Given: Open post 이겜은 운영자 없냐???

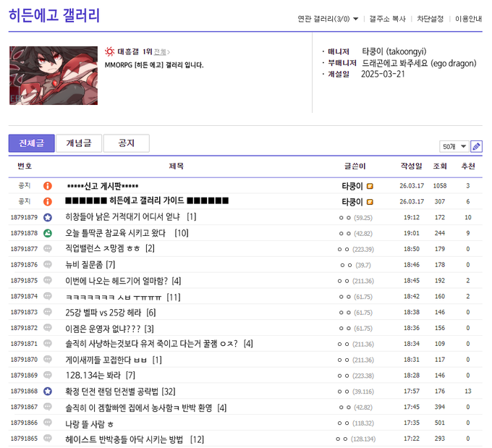Looking at the screenshot, I should (x=103, y=329).
